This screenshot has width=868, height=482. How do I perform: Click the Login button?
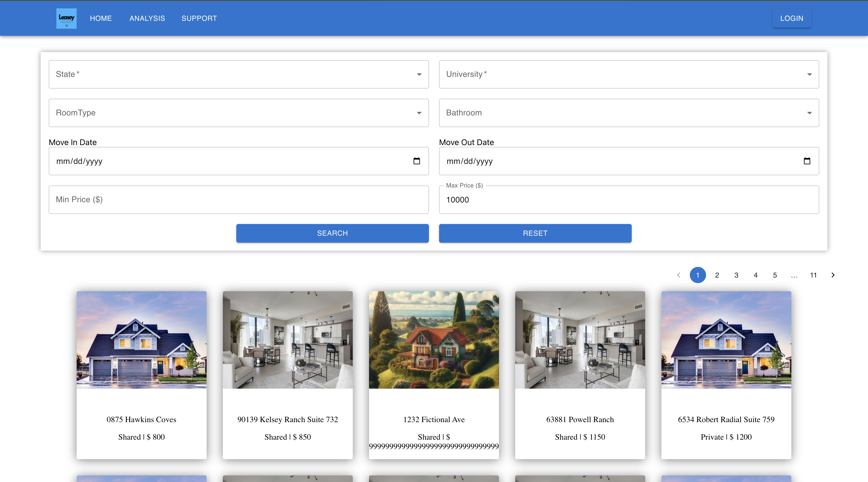click(792, 19)
